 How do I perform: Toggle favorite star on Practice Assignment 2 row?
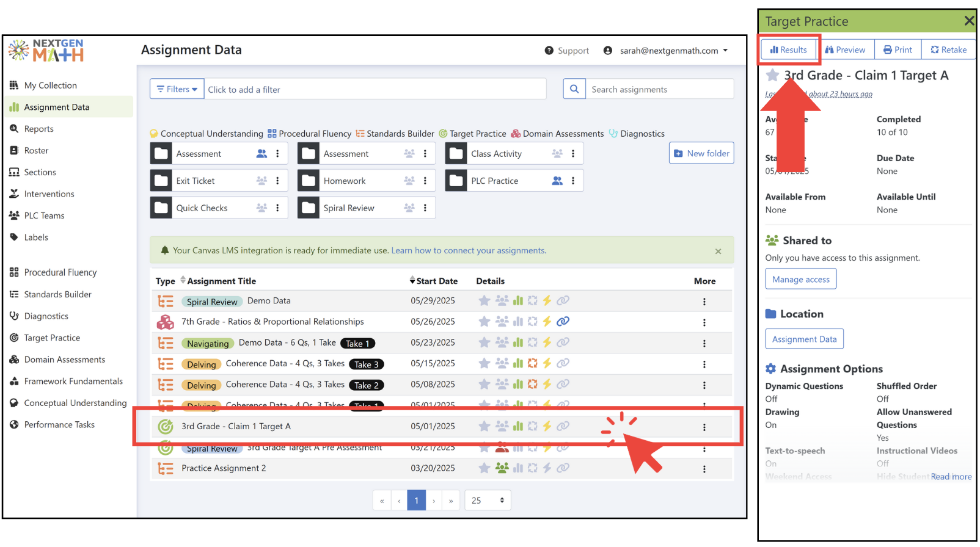[x=484, y=468]
